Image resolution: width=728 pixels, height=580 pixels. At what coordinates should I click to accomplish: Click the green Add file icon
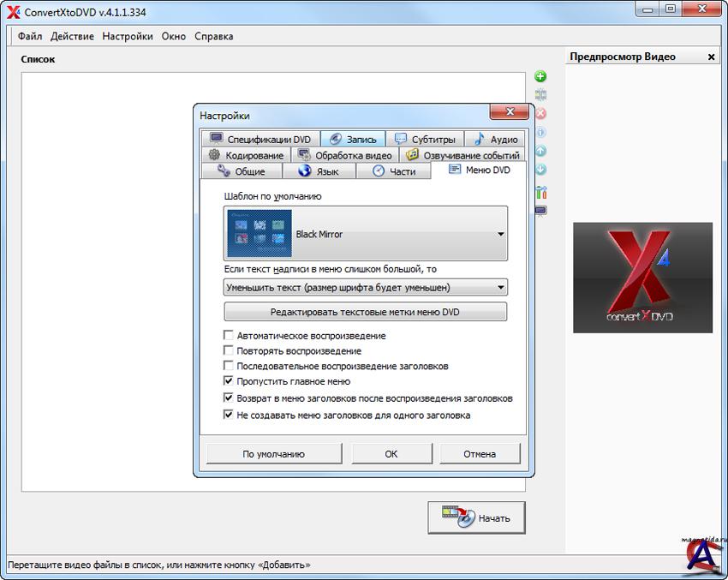point(540,77)
